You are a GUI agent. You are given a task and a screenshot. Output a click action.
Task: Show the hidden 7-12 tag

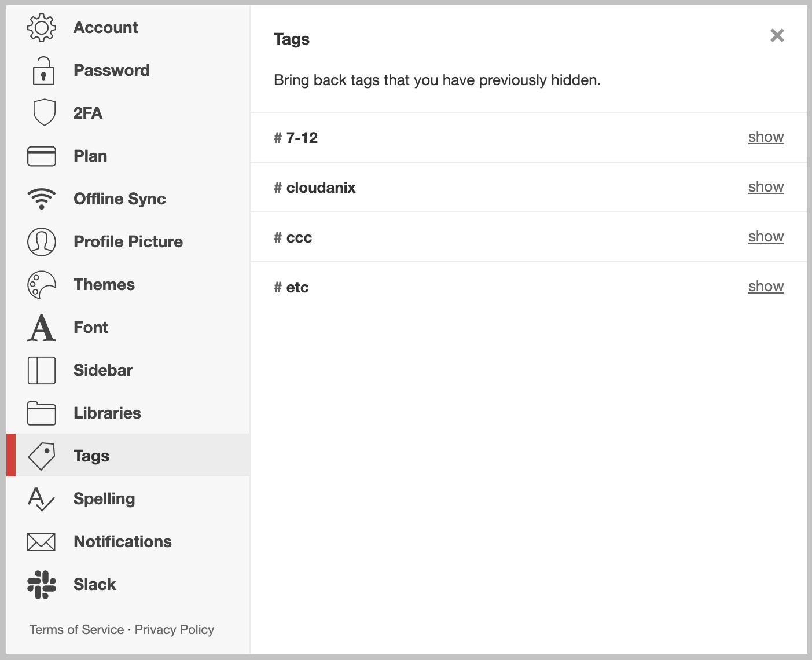click(766, 137)
